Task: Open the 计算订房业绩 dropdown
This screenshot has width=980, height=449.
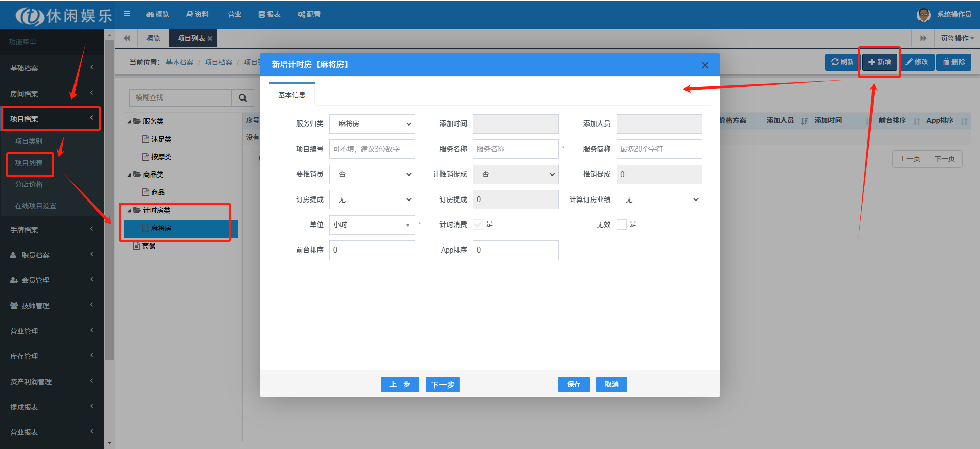Action: (659, 199)
